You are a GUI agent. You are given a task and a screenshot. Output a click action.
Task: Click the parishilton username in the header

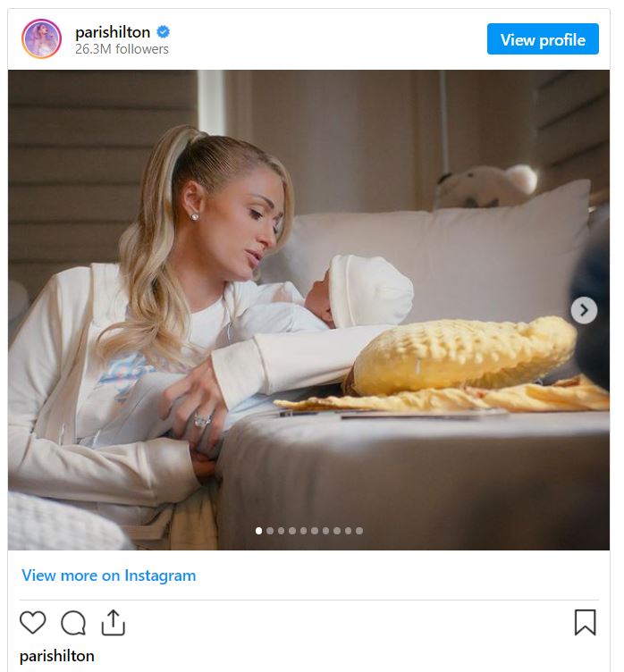click(x=113, y=32)
